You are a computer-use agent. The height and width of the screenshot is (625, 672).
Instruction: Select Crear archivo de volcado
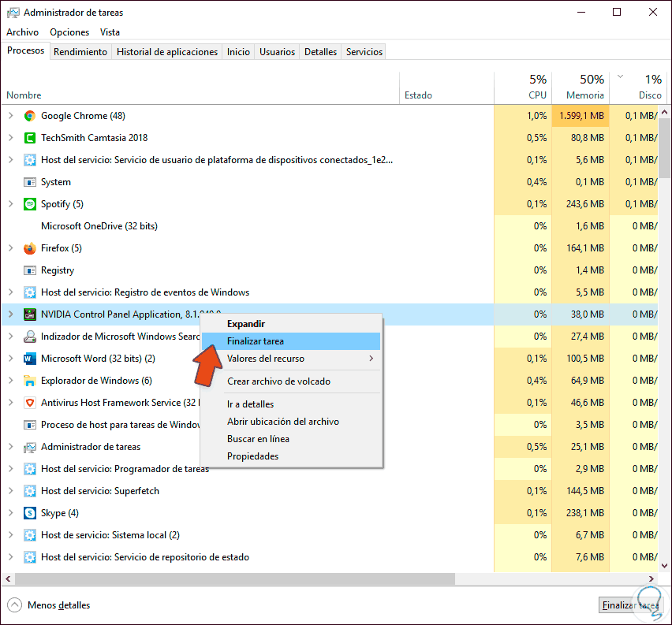(291, 381)
